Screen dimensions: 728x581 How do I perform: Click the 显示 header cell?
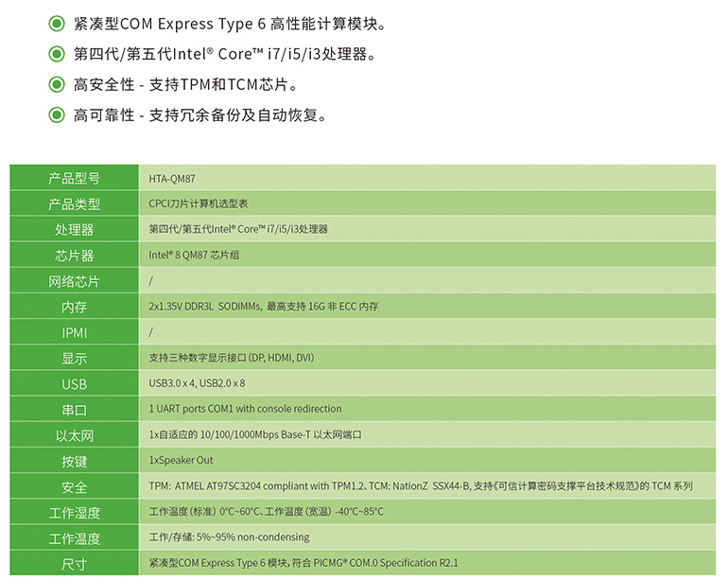(x=75, y=358)
